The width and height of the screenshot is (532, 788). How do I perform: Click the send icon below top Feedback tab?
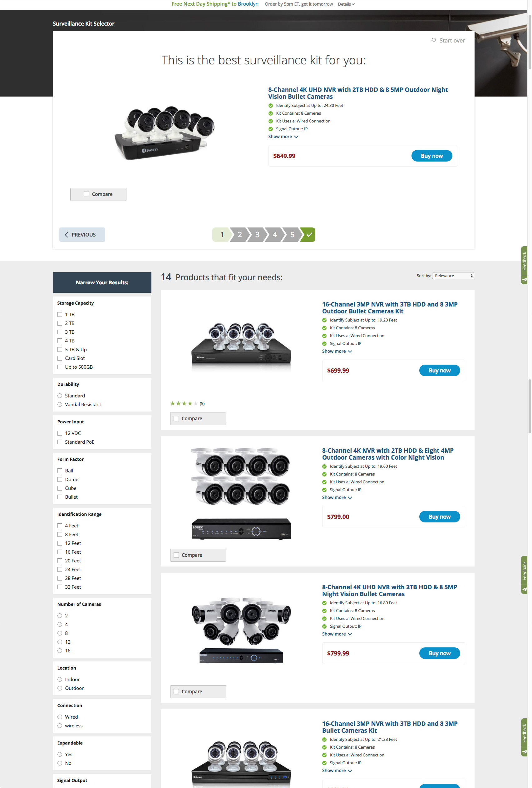[524, 280]
